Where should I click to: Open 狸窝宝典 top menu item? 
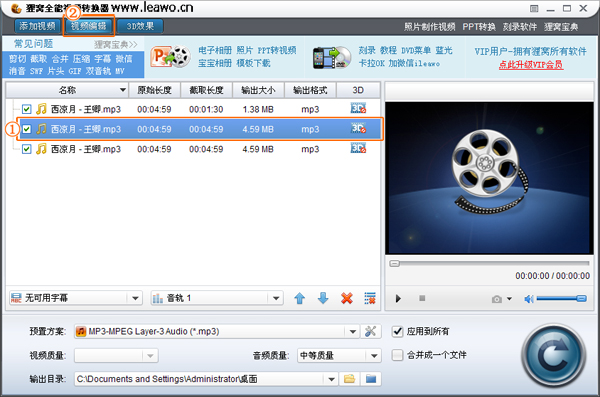coord(561,27)
